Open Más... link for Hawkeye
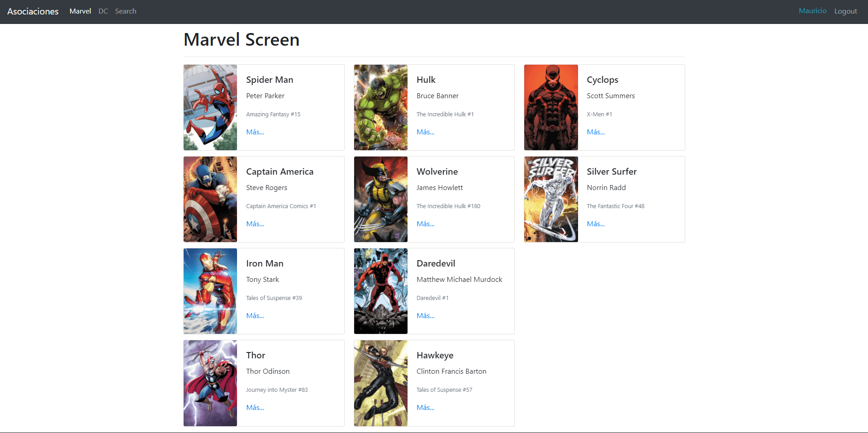Image resolution: width=868 pixels, height=433 pixels. pyautogui.click(x=426, y=408)
